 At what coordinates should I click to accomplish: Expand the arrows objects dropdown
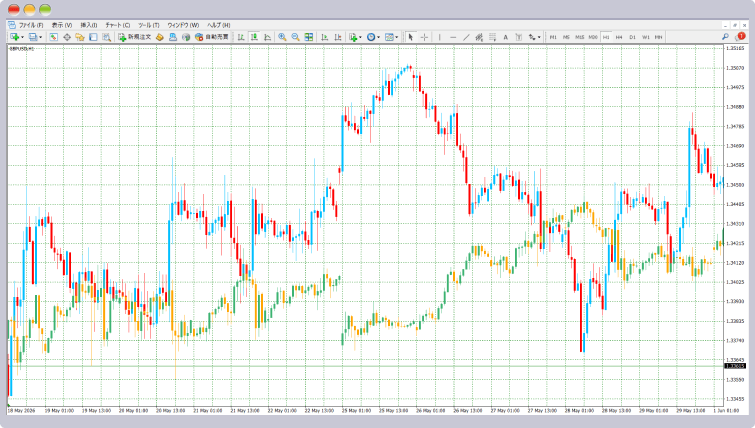(539, 37)
